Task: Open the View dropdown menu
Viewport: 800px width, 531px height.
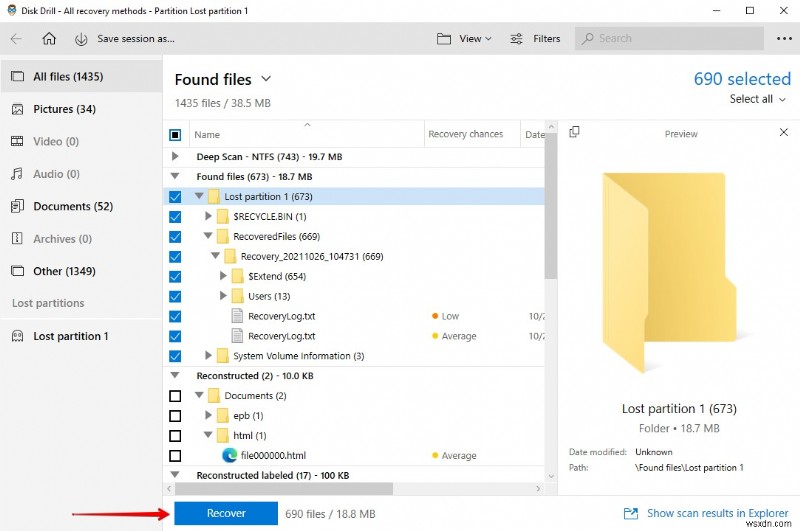Action: [475, 39]
